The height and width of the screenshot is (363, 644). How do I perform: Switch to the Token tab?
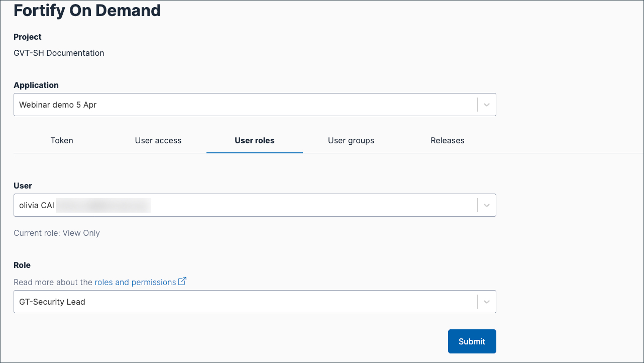coord(62,141)
